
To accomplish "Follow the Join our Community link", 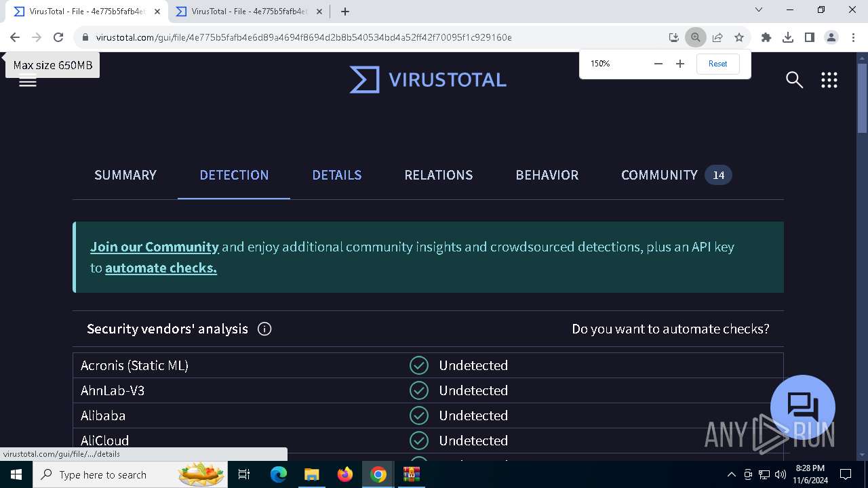I will 155,247.
